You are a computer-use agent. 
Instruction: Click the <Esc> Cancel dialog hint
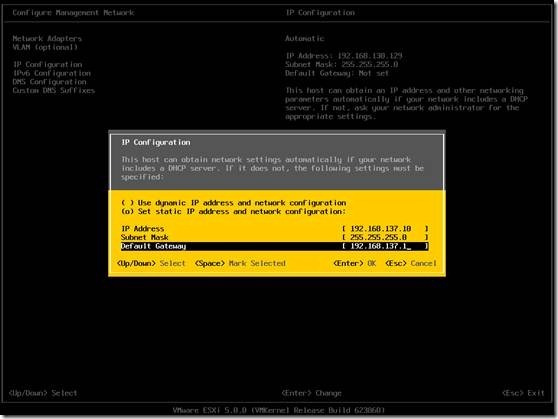pyautogui.click(x=411, y=263)
